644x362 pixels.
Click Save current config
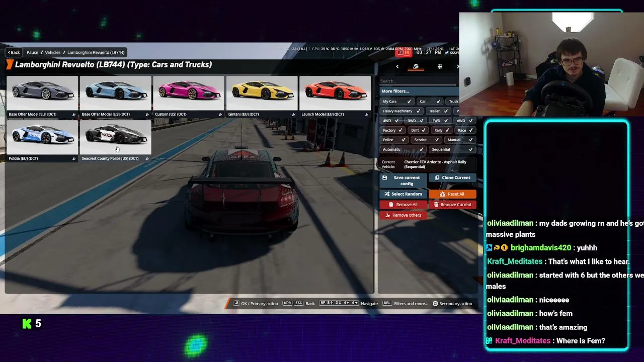click(403, 180)
